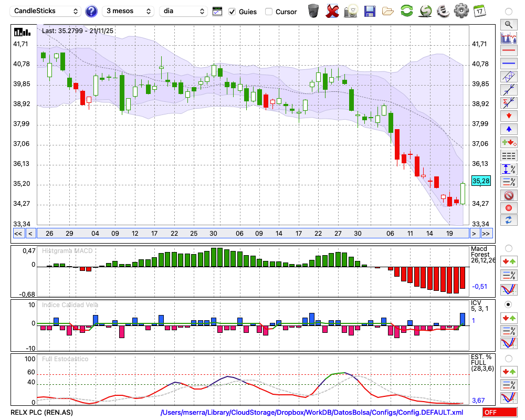Screen dimensions: 525x420
Task: Click the blue indicator chart overlay icon
Action: point(509,37)
